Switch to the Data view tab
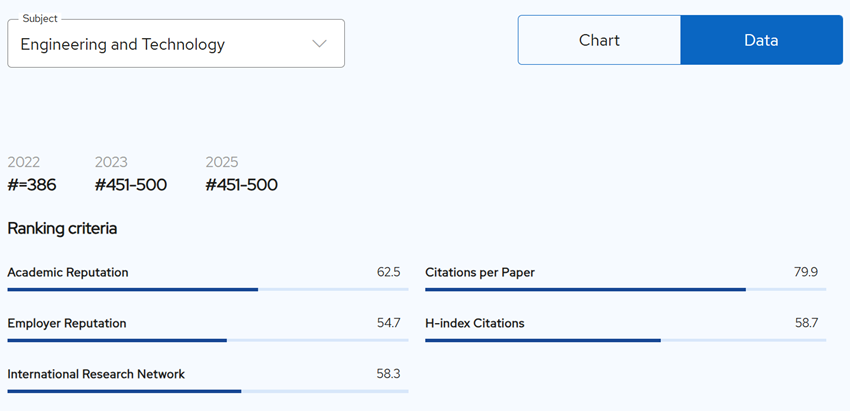 762,40
